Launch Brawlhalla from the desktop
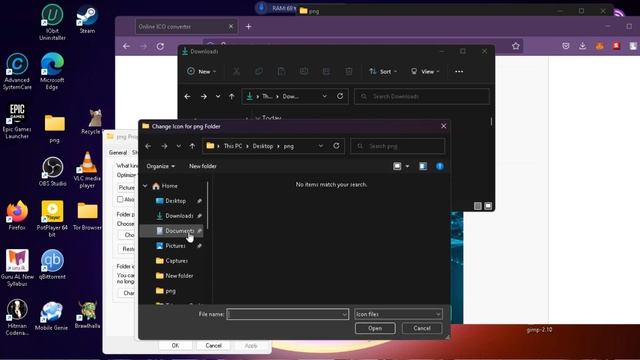 point(87,315)
